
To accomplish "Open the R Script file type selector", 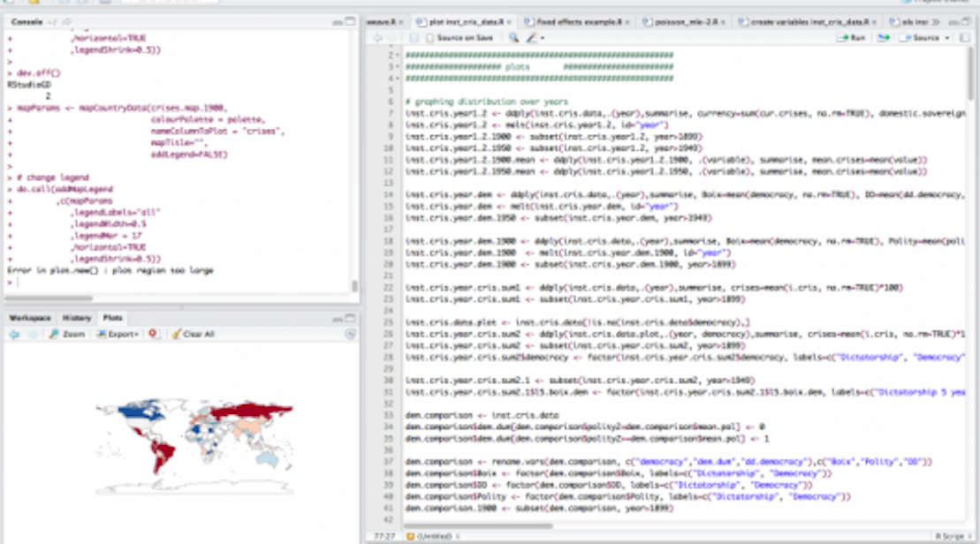I will pyautogui.click(x=953, y=536).
